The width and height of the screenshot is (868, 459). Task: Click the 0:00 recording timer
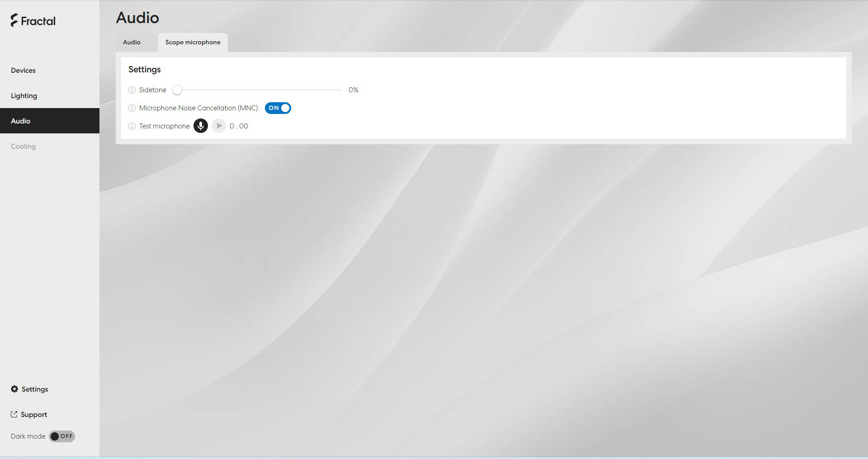tap(239, 126)
